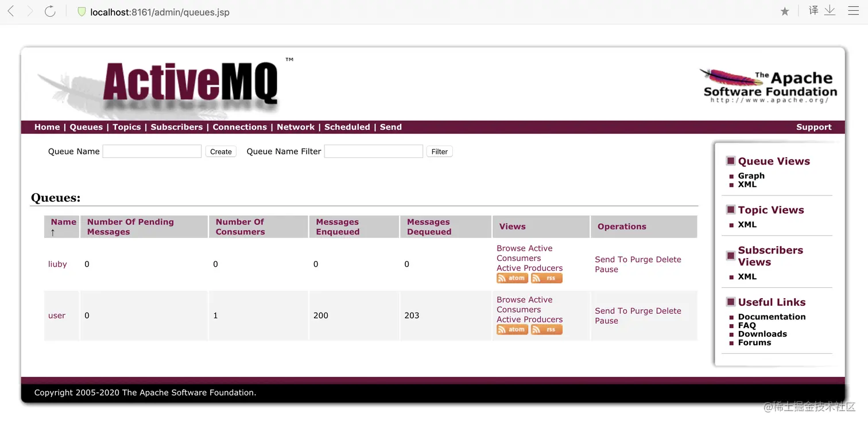The width and height of the screenshot is (868, 425).
Task: Focus the Queue Name input field
Action: [152, 151]
